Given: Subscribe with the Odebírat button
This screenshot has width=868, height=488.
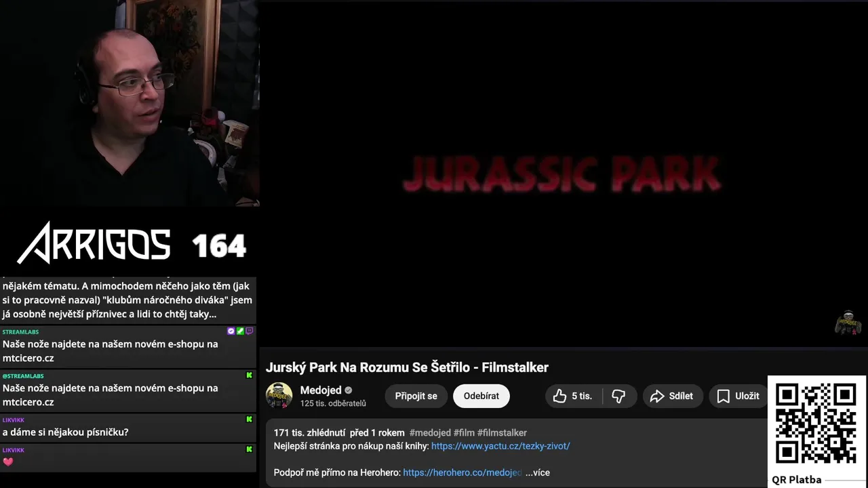Looking at the screenshot, I should pyautogui.click(x=481, y=396).
